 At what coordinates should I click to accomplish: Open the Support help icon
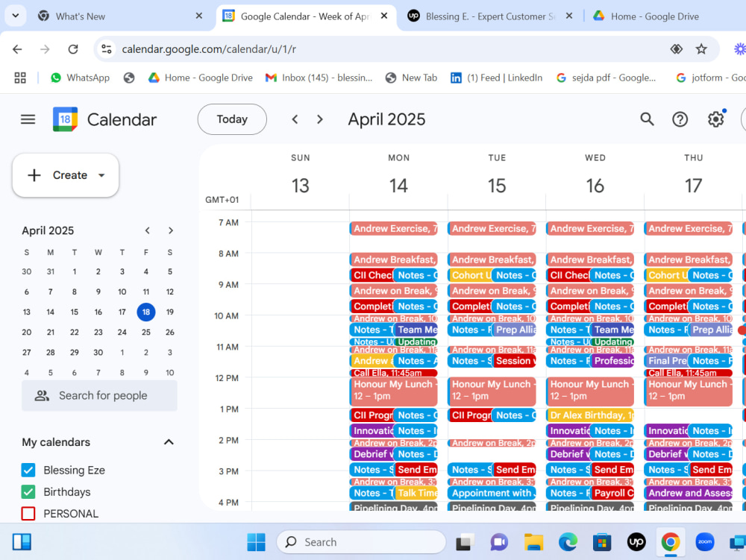coord(680,119)
